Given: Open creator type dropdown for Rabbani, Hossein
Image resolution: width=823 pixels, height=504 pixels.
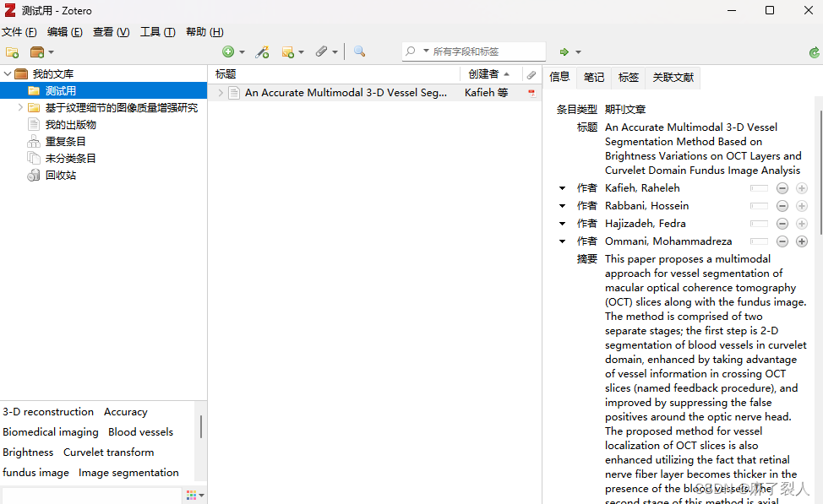Looking at the screenshot, I should [562, 206].
